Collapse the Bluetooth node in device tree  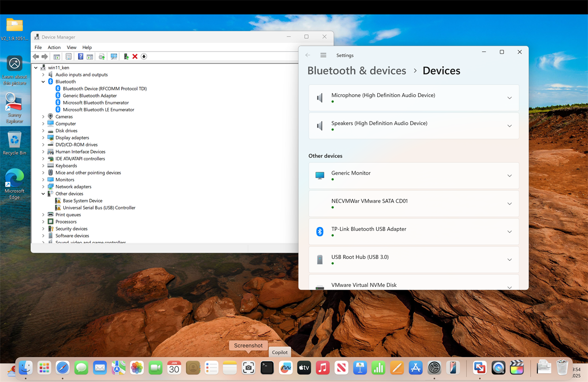(43, 82)
